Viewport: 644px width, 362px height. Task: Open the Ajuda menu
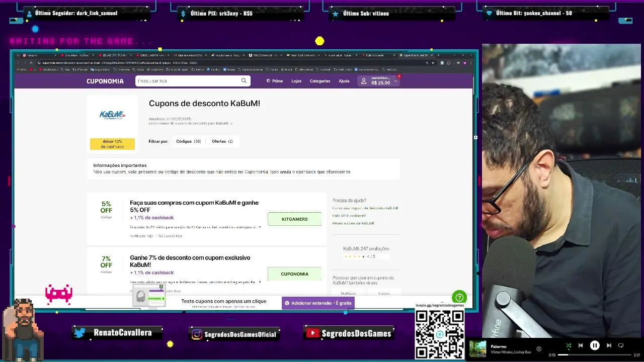tap(344, 81)
